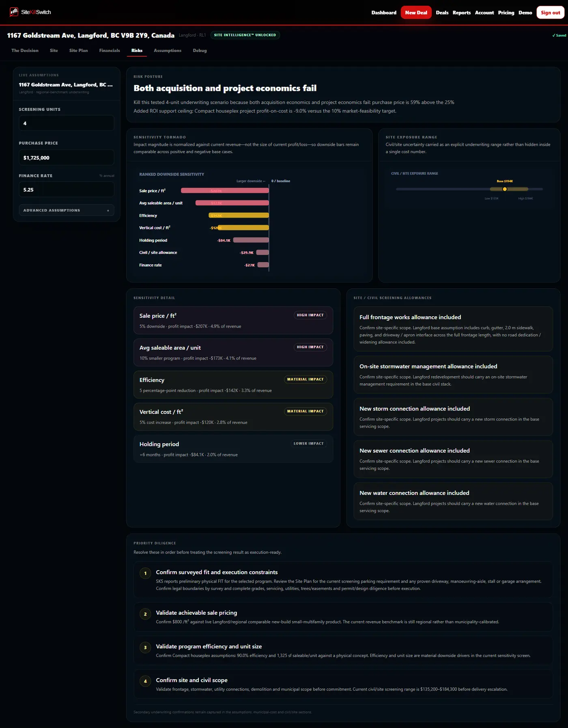This screenshot has height=728, width=568.
Task: Open Full frontage works allowance card
Action: pos(453,329)
